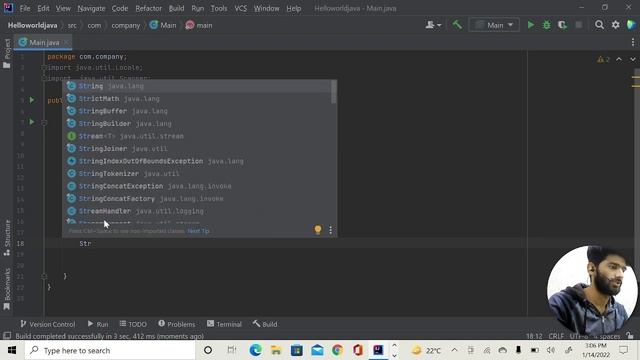Collapse the import block fold marker
The image size is (640, 360).
pyautogui.click(x=44, y=68)
